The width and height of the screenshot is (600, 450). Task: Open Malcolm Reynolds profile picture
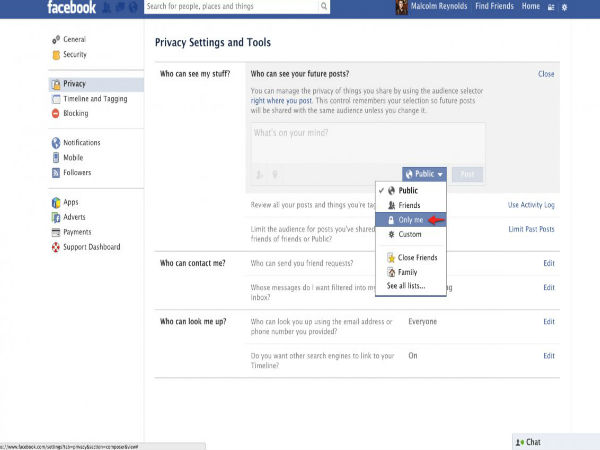pyautogui.click(x=401, y=7)
